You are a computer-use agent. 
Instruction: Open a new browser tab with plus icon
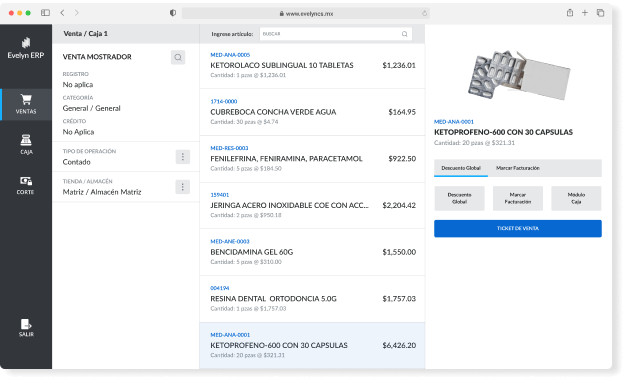tap(584, 13)
